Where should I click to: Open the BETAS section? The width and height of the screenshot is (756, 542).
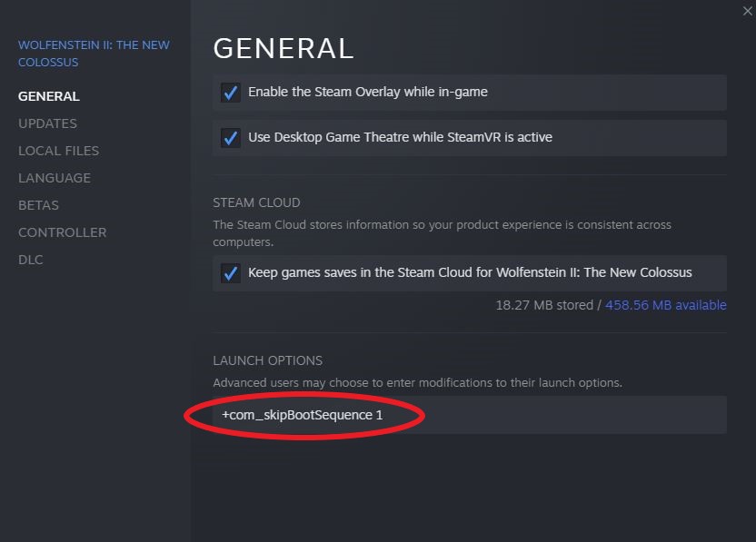click(x=38, y=205)
